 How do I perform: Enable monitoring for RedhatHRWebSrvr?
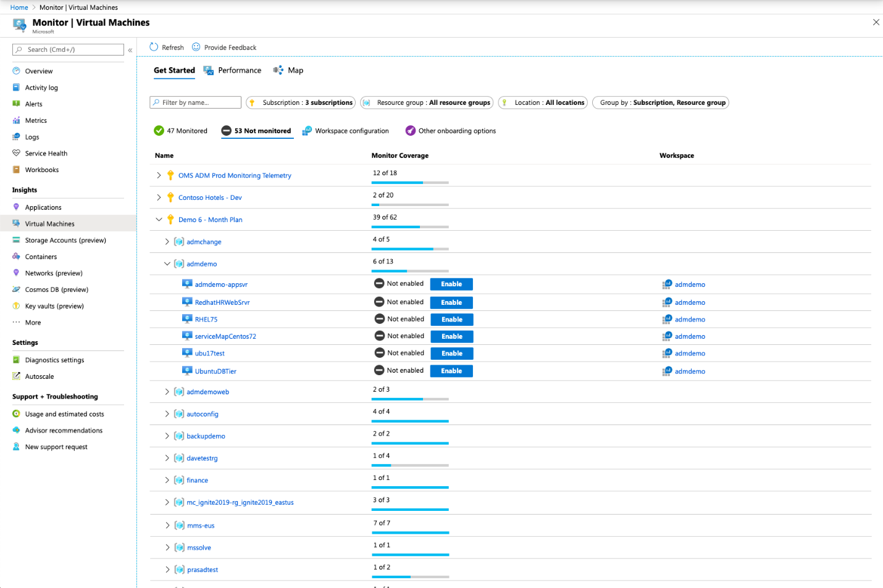(x=451, y=303)
